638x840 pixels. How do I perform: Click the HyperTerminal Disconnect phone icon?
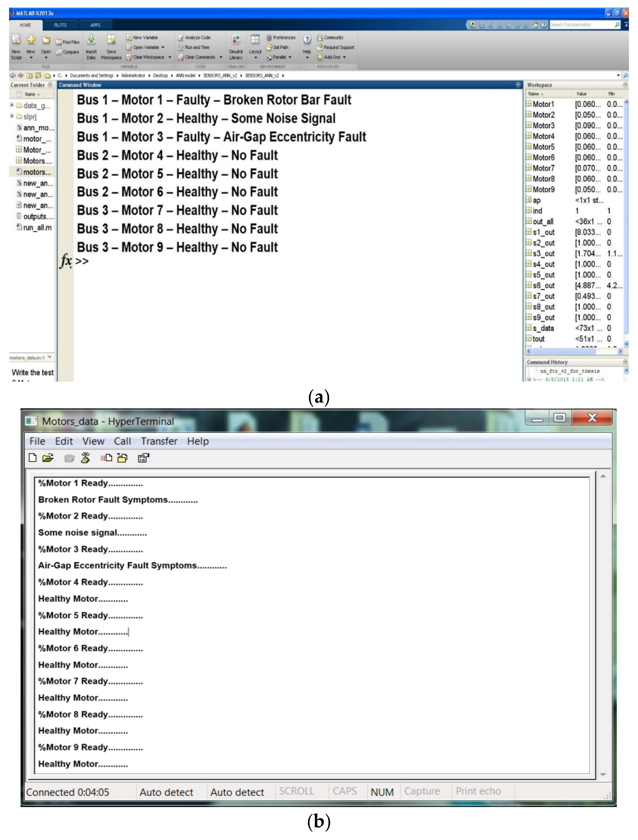coord(85,458)
